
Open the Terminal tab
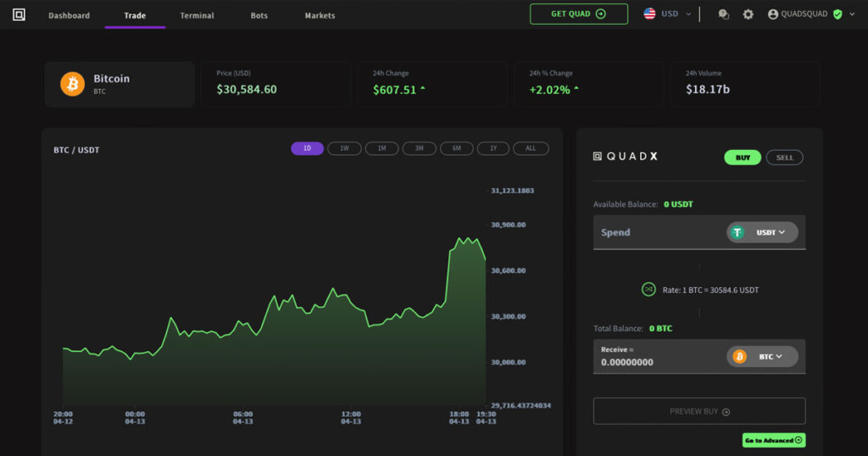[x=197, y=15]
